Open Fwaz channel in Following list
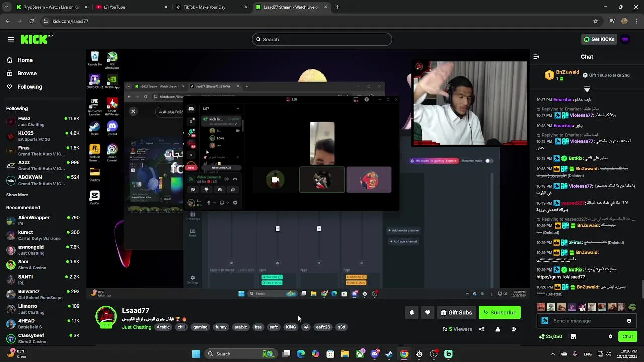 point(43,121)
